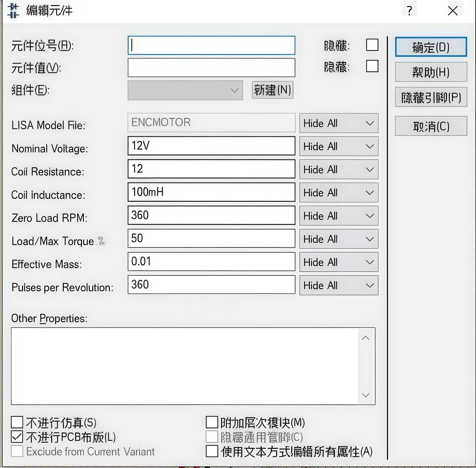The width and height of the screenshot is (476, 468).
Task: Check edit all properties as text option
Action: tap(212, 451)
